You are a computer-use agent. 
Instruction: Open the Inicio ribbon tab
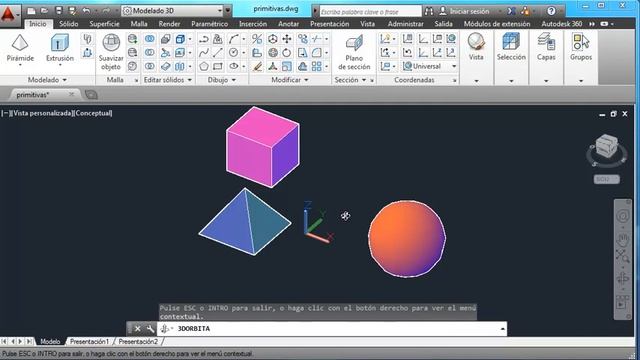38,24
